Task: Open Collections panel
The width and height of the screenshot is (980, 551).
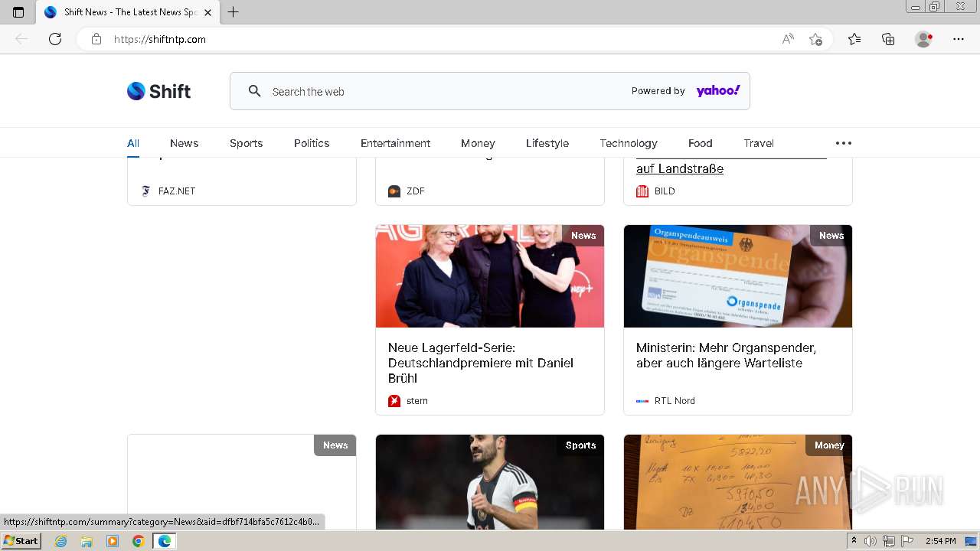Action: tap(888, 39)
